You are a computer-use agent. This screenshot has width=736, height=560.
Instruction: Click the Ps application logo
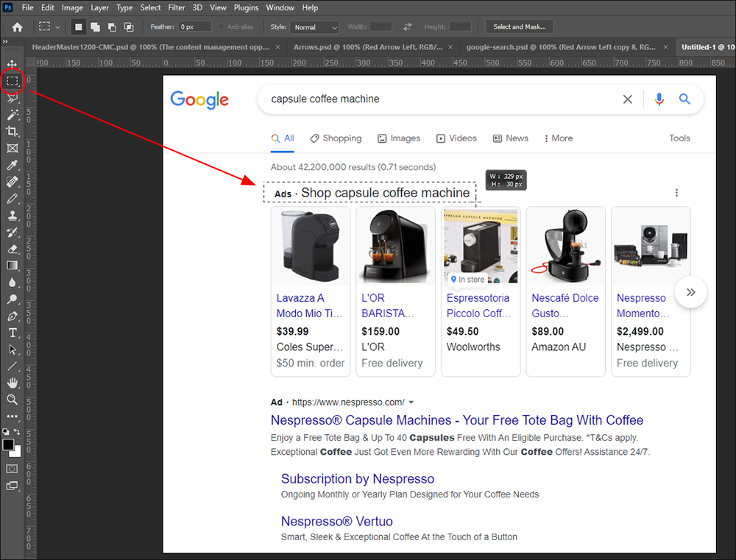tap(8, 7)
